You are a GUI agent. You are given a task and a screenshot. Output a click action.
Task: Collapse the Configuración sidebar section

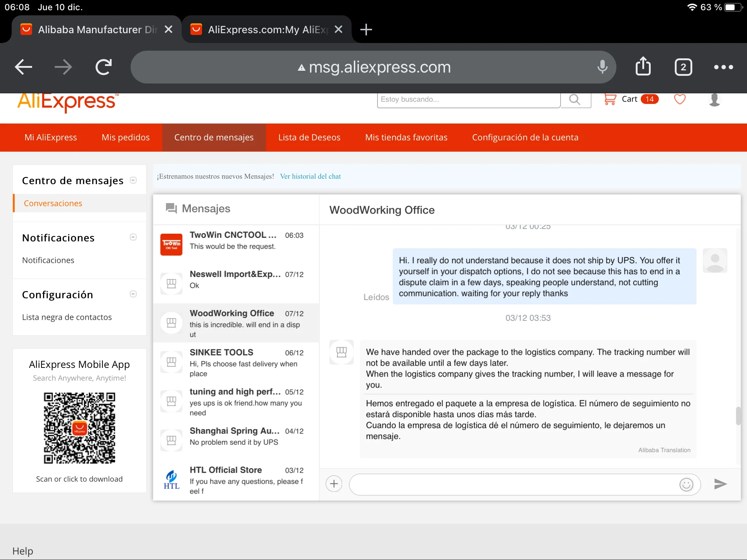[x=133, y=294]
